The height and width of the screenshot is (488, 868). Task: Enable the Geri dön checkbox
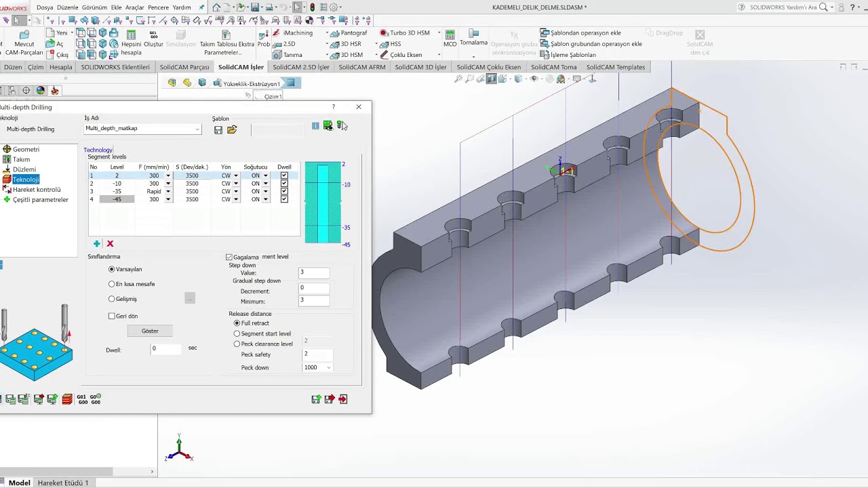click(112, 316)
